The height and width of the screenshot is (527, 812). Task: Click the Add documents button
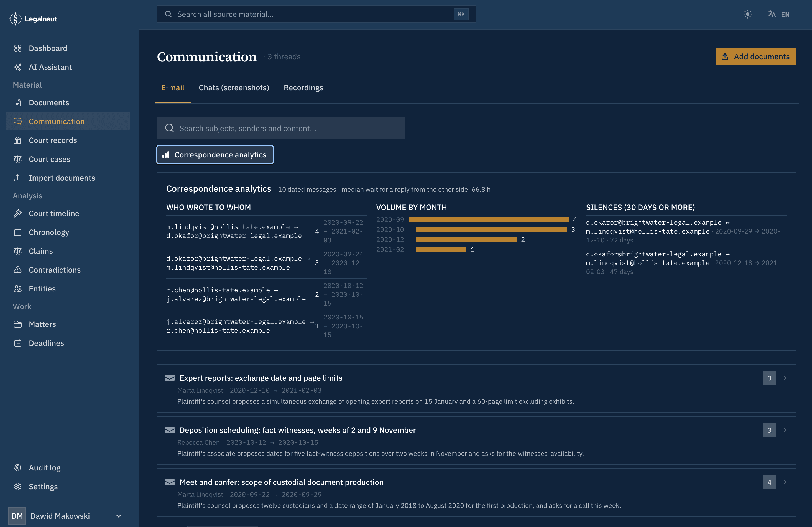click(x=756, y=57)
